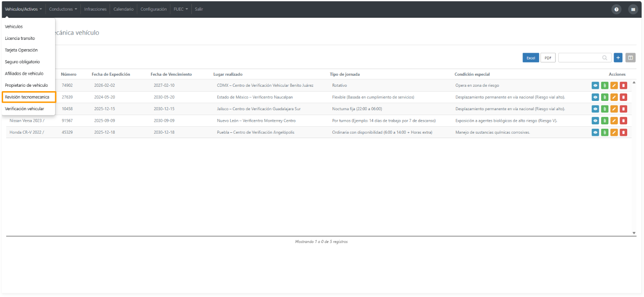644x297 pixels.
Task: Delete record number 27639
Action: tap(623, 97)
